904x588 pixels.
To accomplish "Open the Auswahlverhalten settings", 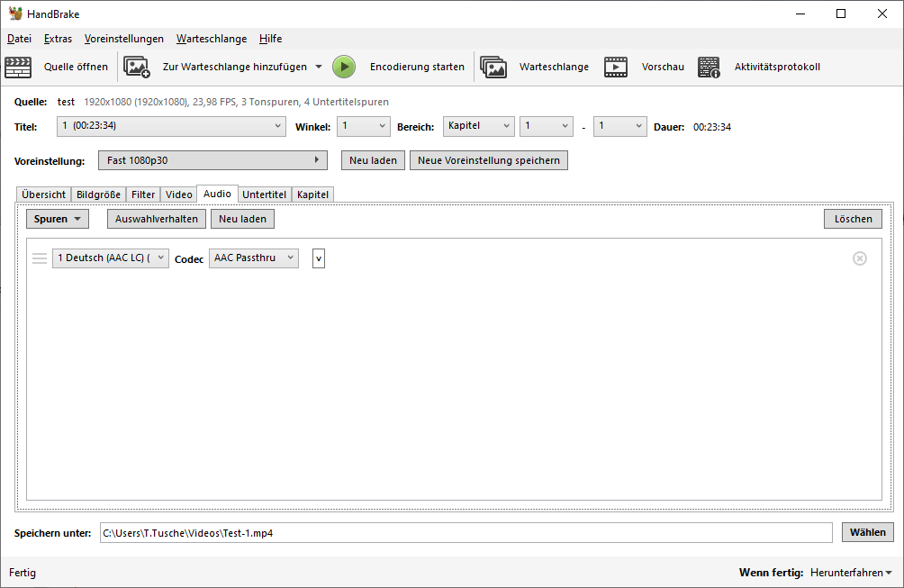I will pyautogui.click(x=157, y=219).
